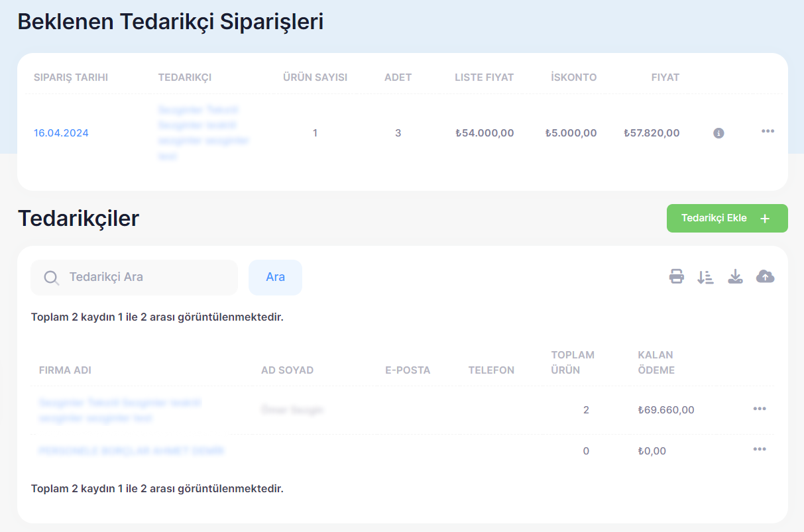Open the 16.04.2024 order date link

[61, 133]
